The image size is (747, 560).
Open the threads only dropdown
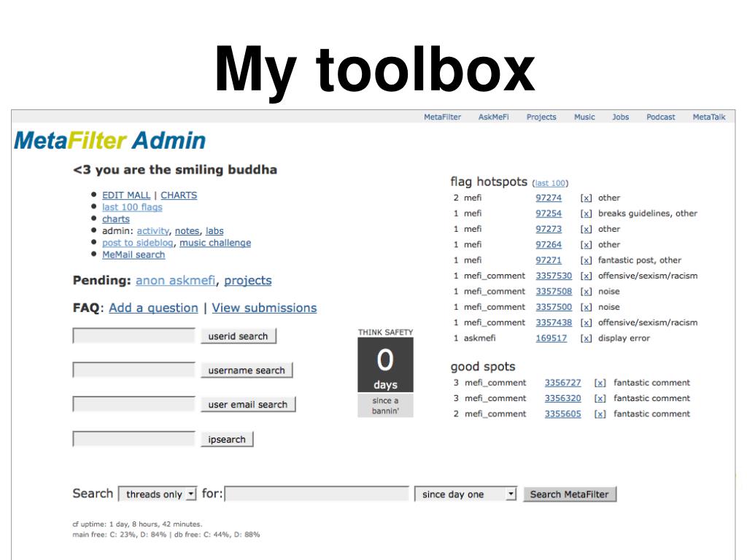[x=158, y=494]
